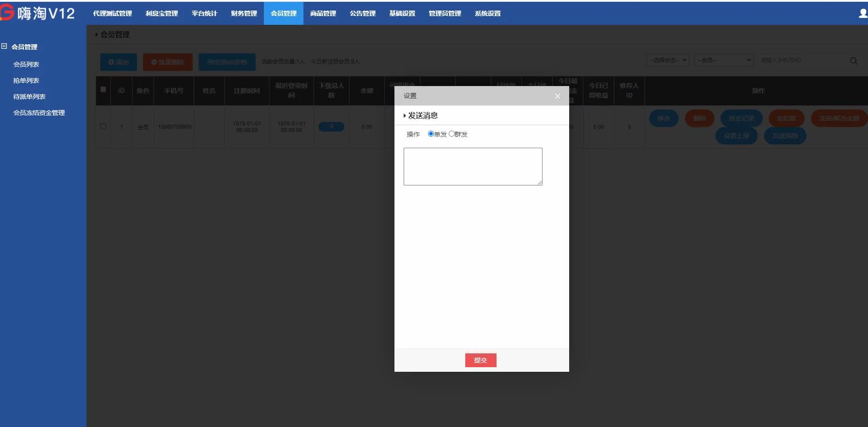The image size is (868, 427).
Task: Open the 选择状态 dropdown
Action: pyautogui.click(x=668, y=60)
